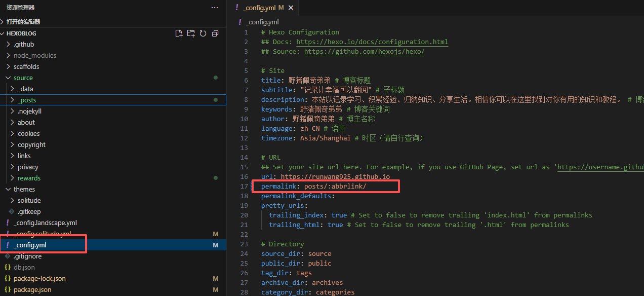The height and width of the screenshot is (296, 644).
Task: Click line number 17 in the gutter
Action: pyautogui.click(x=246, y=187)
